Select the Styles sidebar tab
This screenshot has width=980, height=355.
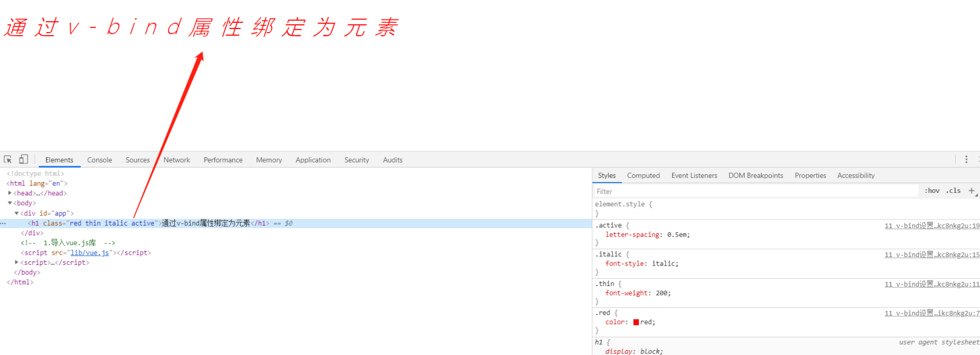(x=607, y=175)
